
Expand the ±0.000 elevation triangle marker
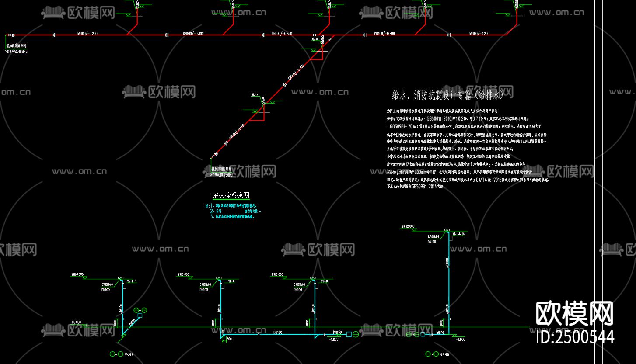84,325
